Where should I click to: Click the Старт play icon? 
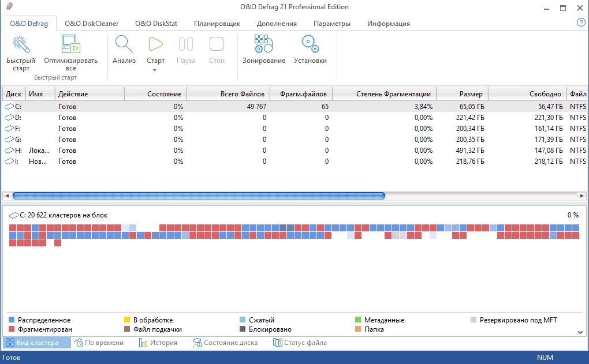[155, 44]
